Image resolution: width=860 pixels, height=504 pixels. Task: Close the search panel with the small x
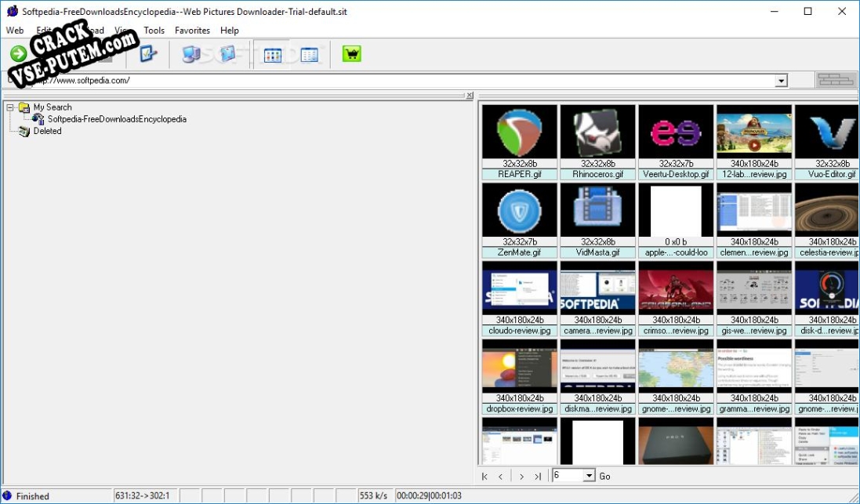469,95
